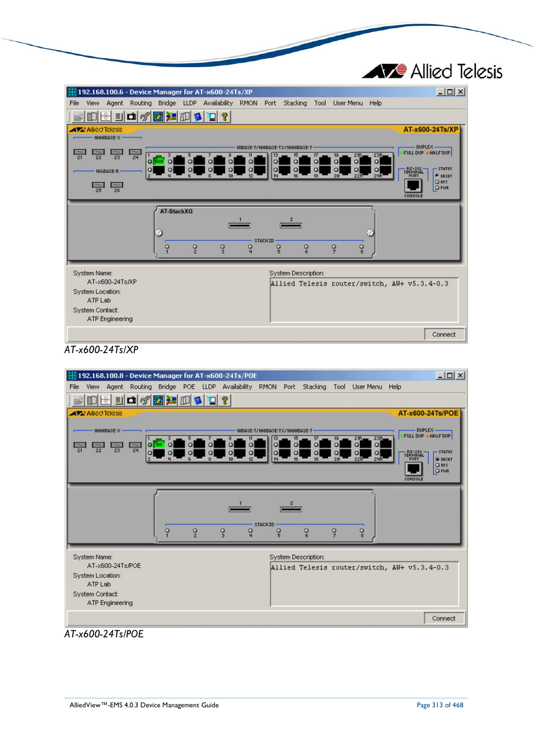This screenshot has height=756, width=534.
Task: Open the User Menu in the XP window
Action: tap(348, 103)
